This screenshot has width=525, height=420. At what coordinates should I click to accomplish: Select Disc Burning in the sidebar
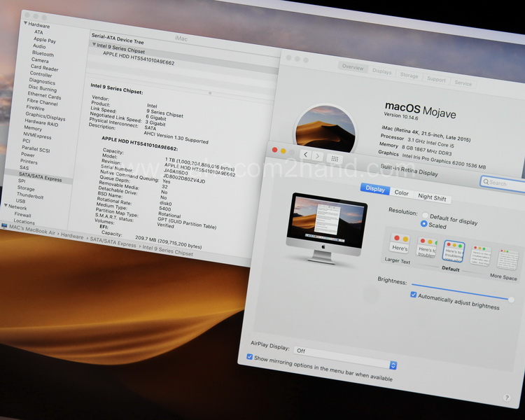42,88
